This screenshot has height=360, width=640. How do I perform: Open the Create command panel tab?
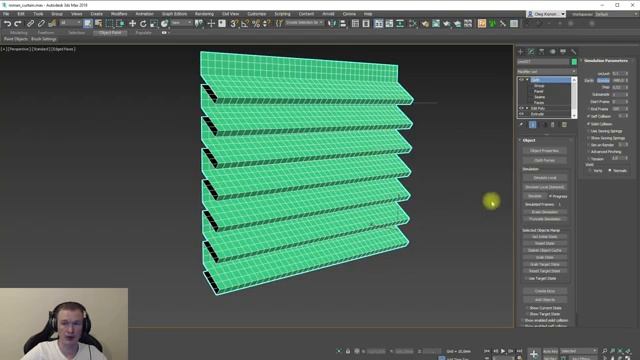[x=520, y=51]
